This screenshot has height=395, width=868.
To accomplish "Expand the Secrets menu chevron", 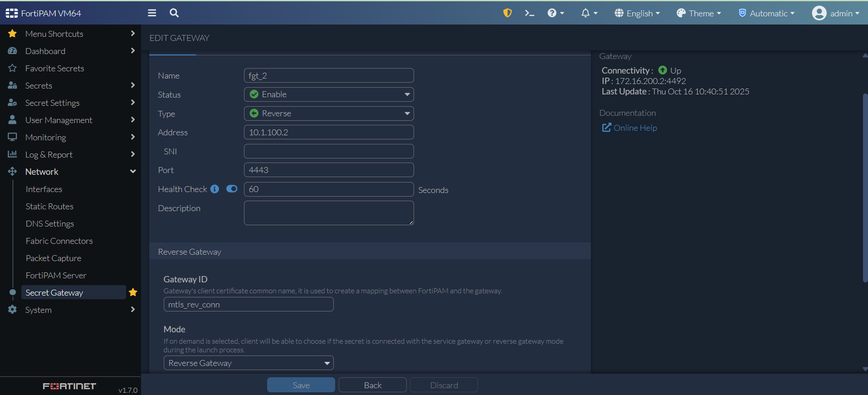I will point(133,85).
